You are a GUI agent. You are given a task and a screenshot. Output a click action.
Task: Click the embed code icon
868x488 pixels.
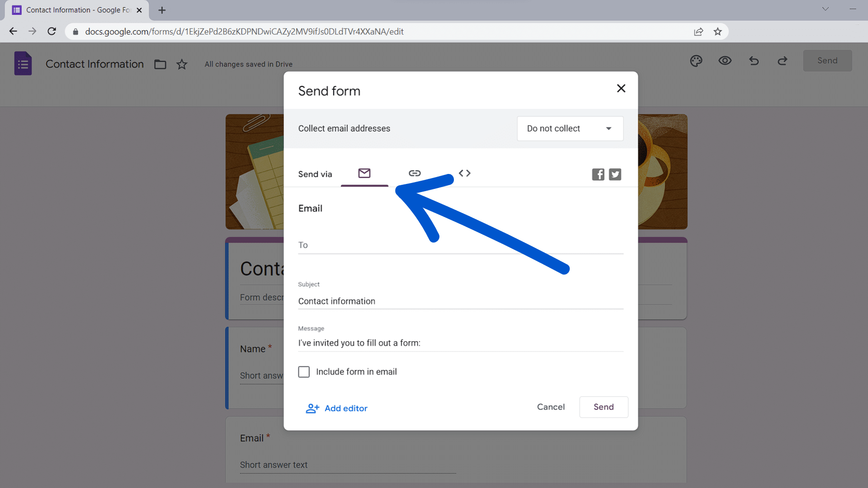click(464, 173)
